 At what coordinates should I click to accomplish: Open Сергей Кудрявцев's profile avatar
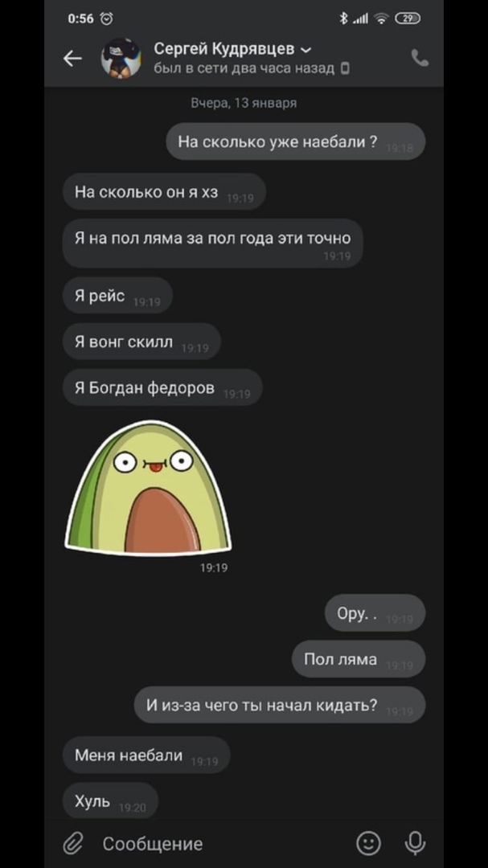121,58
